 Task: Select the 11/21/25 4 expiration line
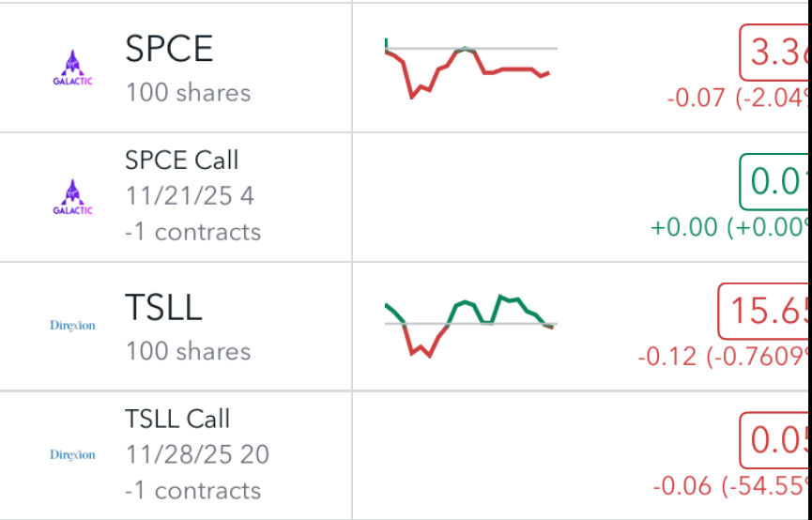click(x=190, y=196)
